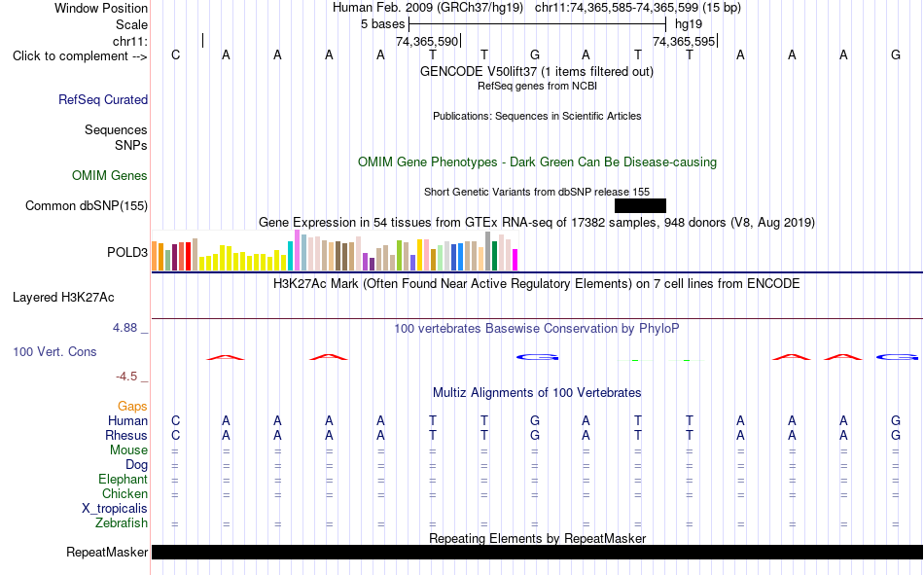The height and width of the screenshot is (575, 924).
Task: Select the Elephant alignment row label
Action: click(x=124, y=479)
